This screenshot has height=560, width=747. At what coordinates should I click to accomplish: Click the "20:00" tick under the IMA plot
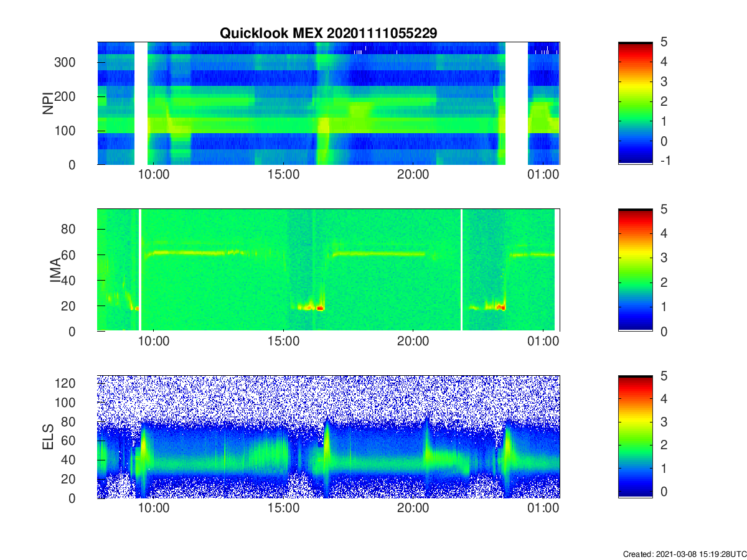click(x=413, y=342)
